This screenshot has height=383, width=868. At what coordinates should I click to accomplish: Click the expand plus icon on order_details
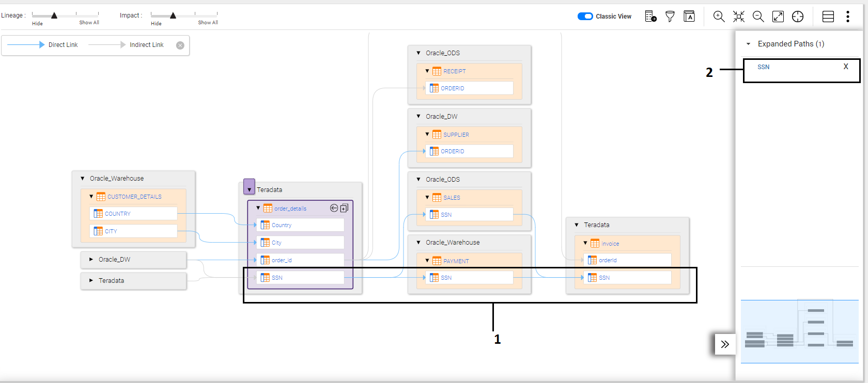point(344,208)
